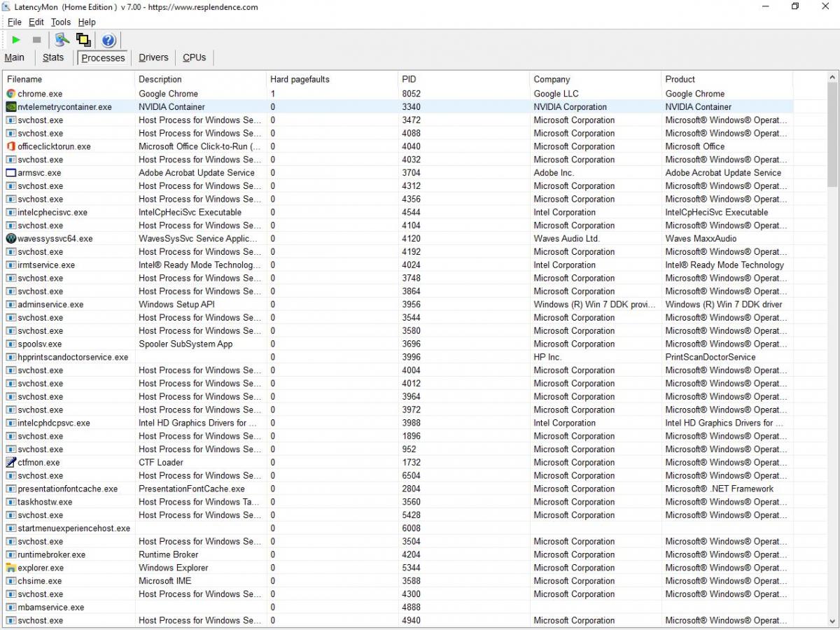Image resolution: width=840 pixels, height=630 pixels.
Task: Click the CTF Loader description cell
Action: (x=161, y=463)
